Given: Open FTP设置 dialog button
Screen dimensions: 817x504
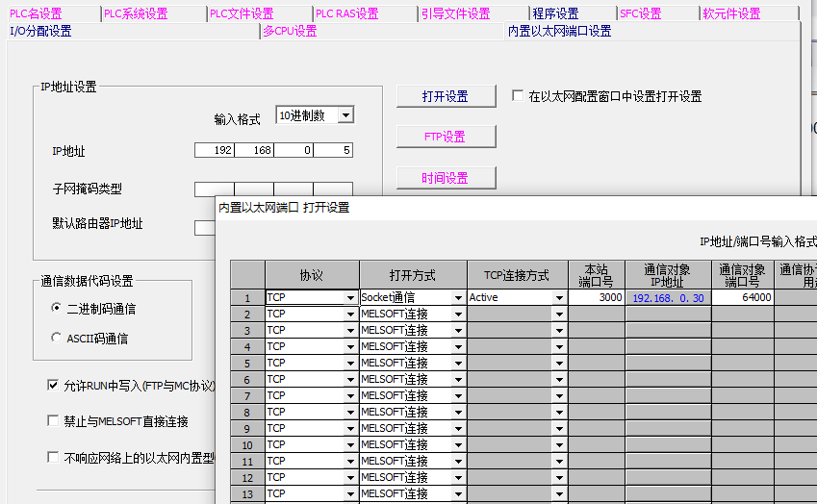Looking at the screenshot, I should tap(445, 137).
